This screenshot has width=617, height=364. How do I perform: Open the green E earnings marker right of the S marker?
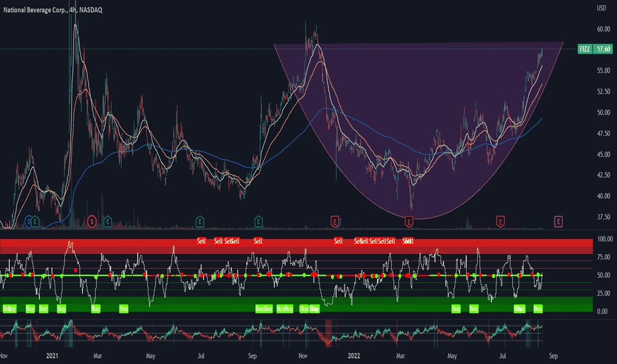point(107,222)
